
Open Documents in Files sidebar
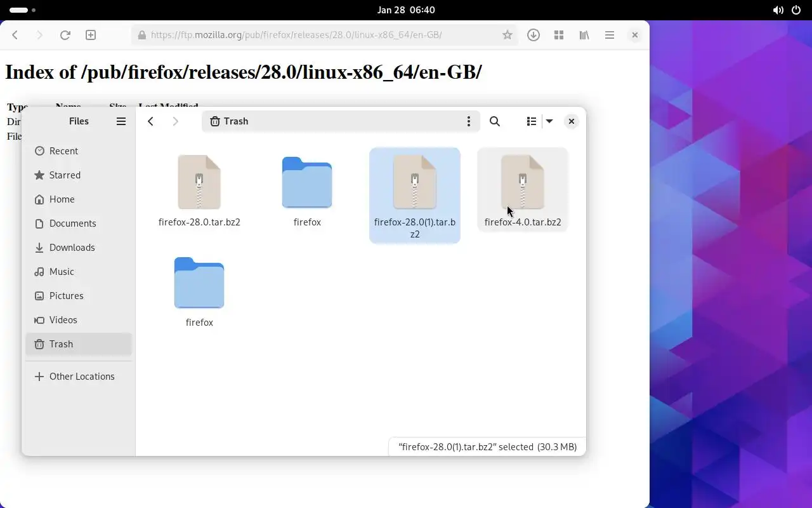pyautogui.click(x=79, y=224)
